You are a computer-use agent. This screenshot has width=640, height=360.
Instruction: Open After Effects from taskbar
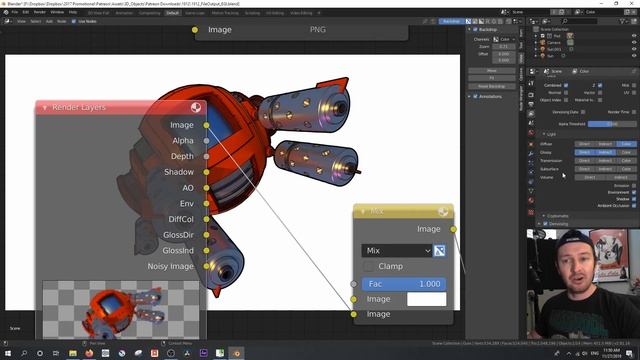pos(203,353)
